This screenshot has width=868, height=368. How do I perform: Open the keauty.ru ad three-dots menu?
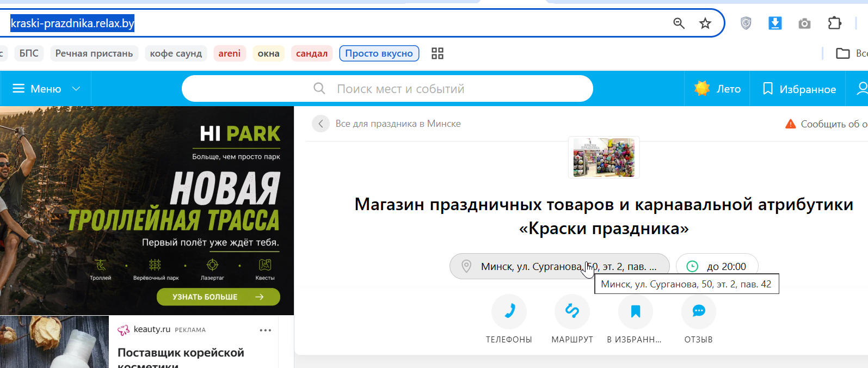266,330
